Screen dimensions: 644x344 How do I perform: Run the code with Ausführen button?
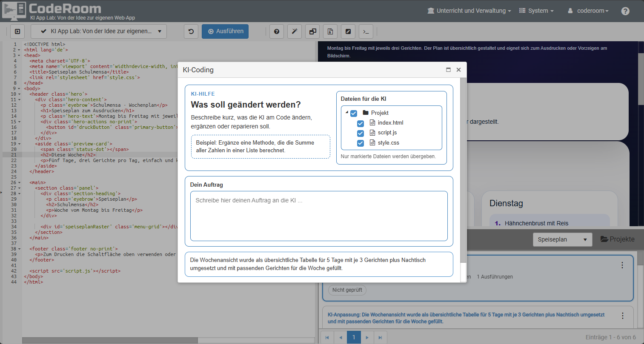pyautogui.click(x=225, y=31)
